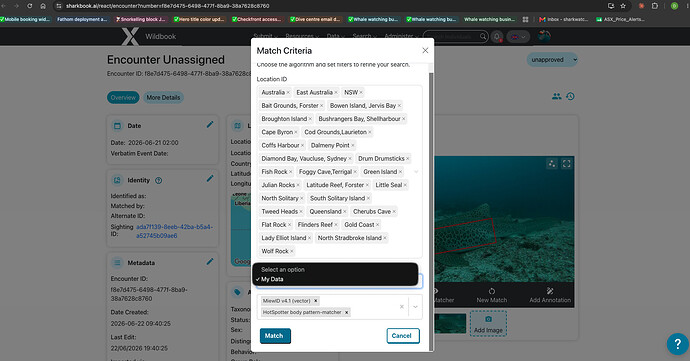
Task: Remove South Solitary Island tag
Action: pos(368,198)
